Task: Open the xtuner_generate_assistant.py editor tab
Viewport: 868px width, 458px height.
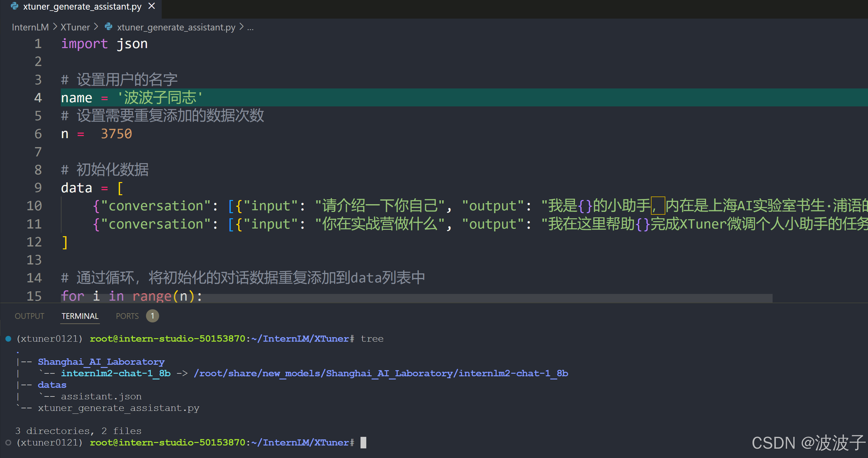Action: point(82,6)
